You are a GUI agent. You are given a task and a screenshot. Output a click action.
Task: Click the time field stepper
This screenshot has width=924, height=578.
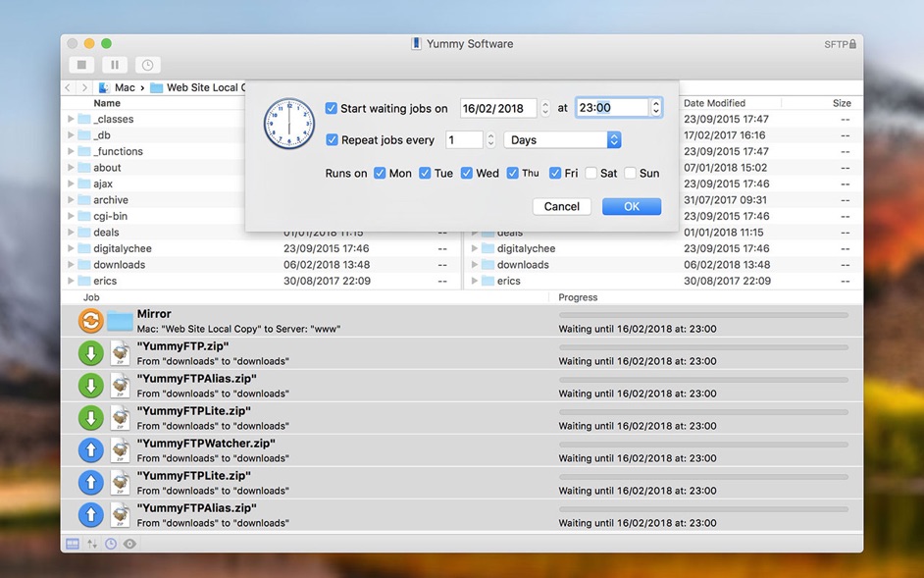pos(656,107)
